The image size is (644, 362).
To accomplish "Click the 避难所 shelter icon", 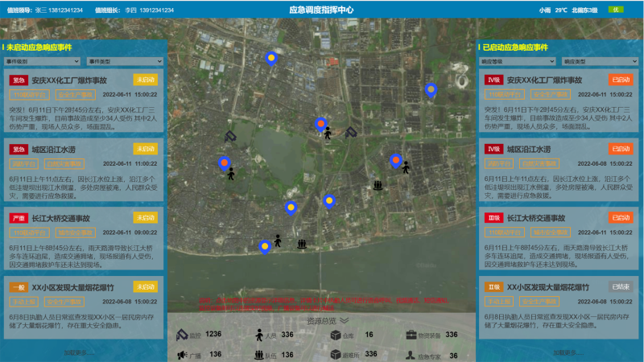I will point(336,354).
